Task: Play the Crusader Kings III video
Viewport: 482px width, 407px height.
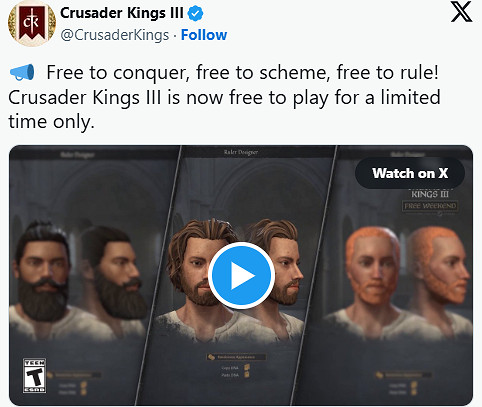Action: click(x=241, y=276)
